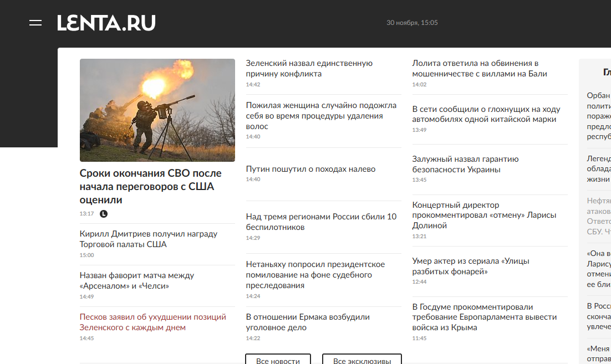611x364 pixels.
Task: Open headline about СВО end timing
Action: [x=150, y=186]
